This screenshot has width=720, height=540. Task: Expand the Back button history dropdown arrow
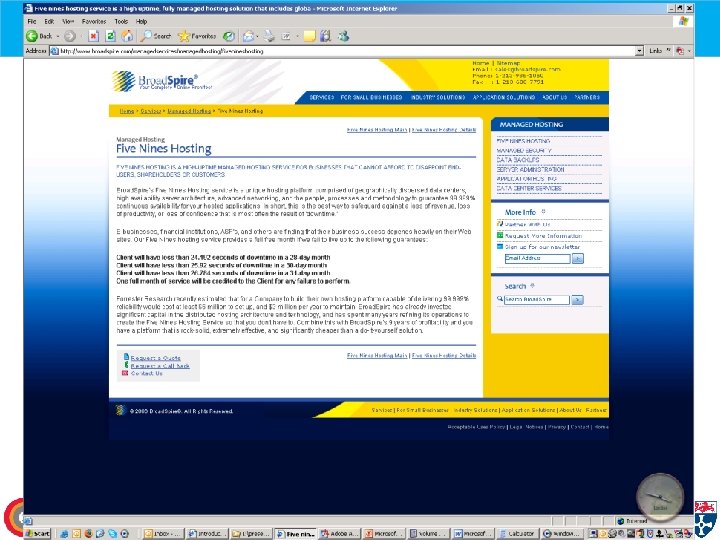click(58, 36)
